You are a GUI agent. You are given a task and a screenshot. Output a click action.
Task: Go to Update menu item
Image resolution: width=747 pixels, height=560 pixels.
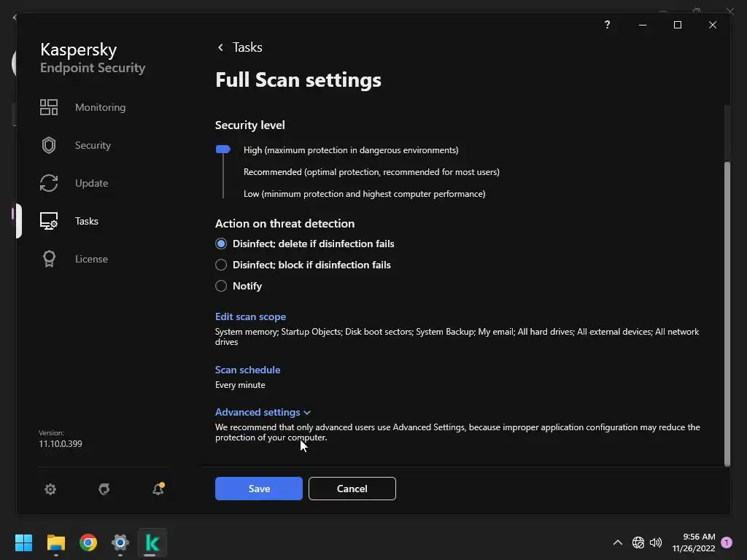click(x=91, y=183)
